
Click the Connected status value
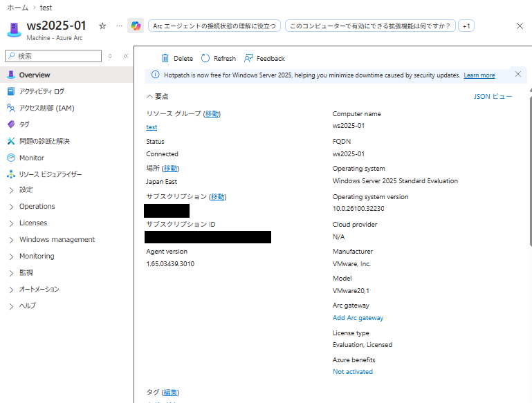point(162,154)
